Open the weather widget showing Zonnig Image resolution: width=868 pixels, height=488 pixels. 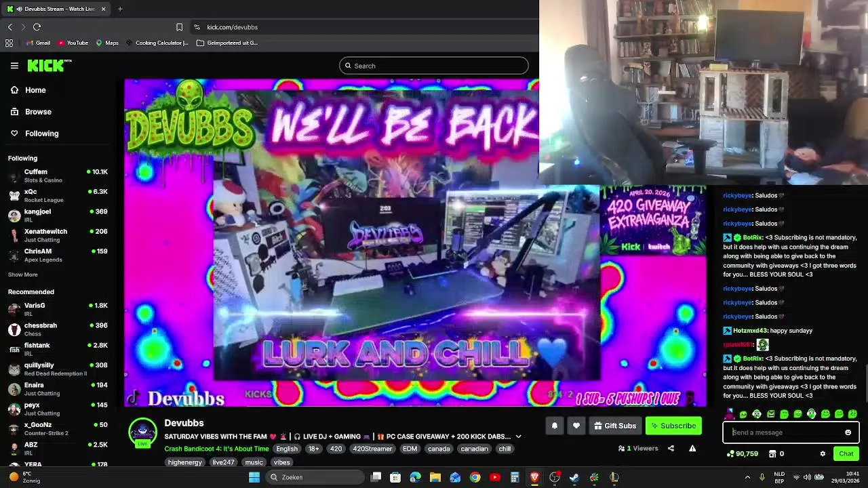pos(24,477)
